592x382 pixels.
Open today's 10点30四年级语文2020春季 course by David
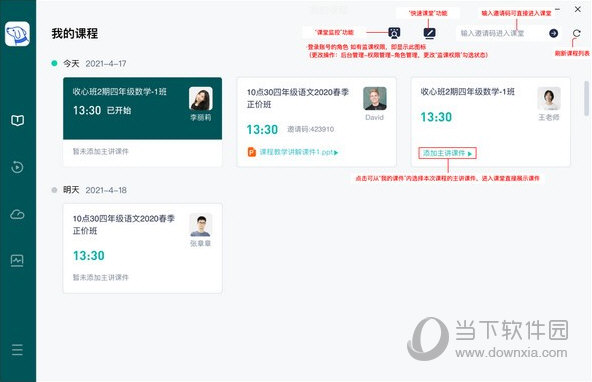316,122
